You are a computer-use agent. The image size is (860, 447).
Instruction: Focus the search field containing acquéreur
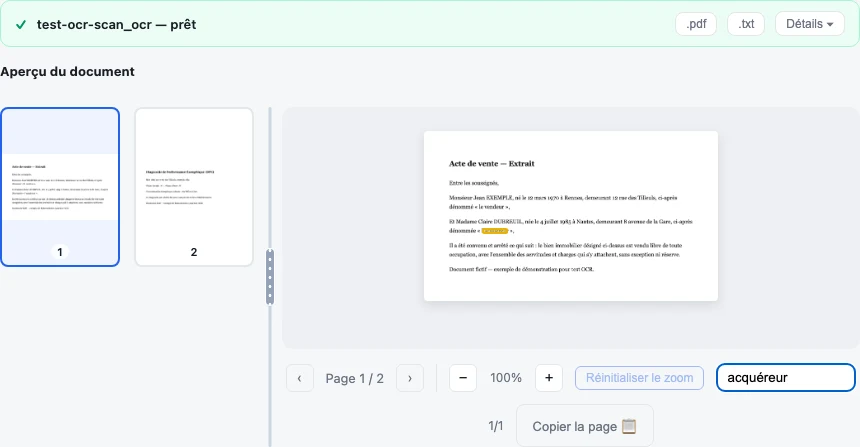(785, 377)
